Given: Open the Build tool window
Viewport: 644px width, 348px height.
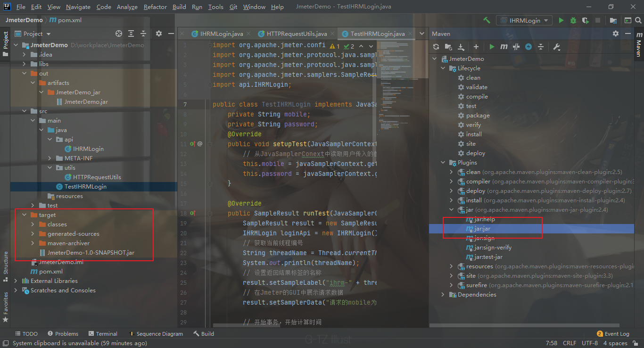Looking at the screenshot, I should (204, 334).
